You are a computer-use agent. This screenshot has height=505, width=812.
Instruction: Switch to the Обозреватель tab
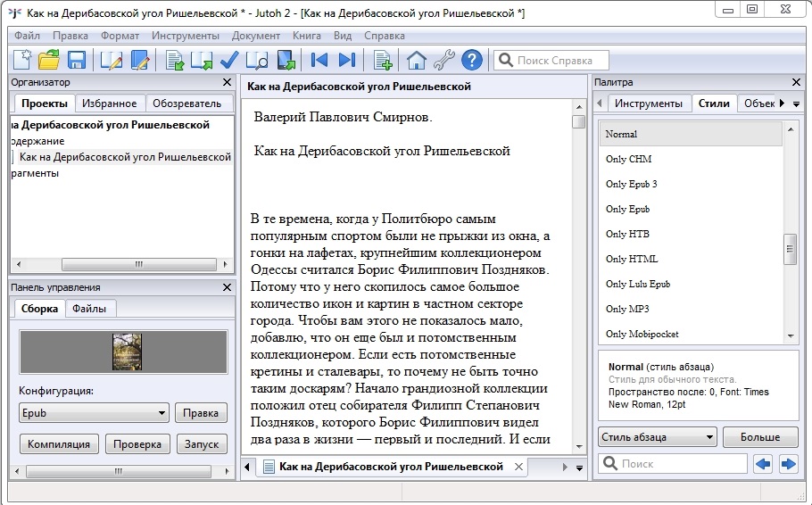pos(186,103)
